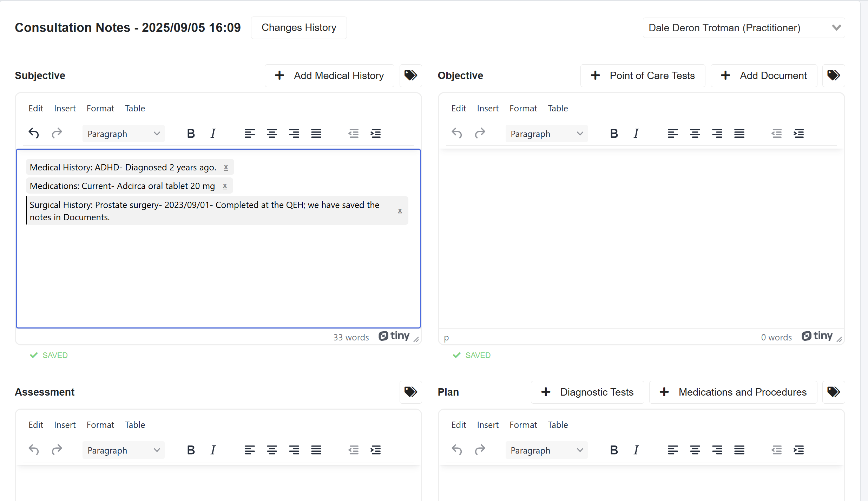Justify text in Objective editor
This screenshot has height=501, width=868.
click(739, 134)
